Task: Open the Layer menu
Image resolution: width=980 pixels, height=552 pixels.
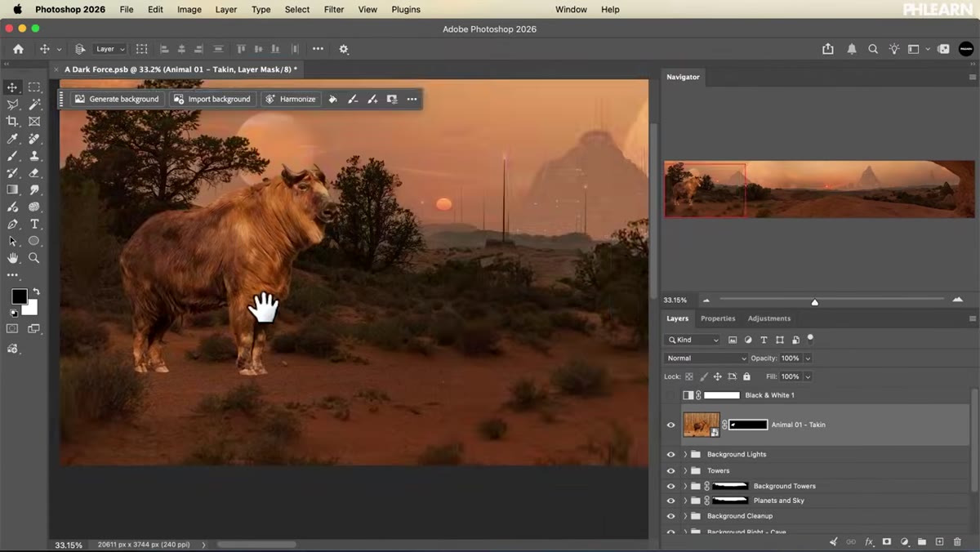Action: pyautogui.click(x=226, y=10)
